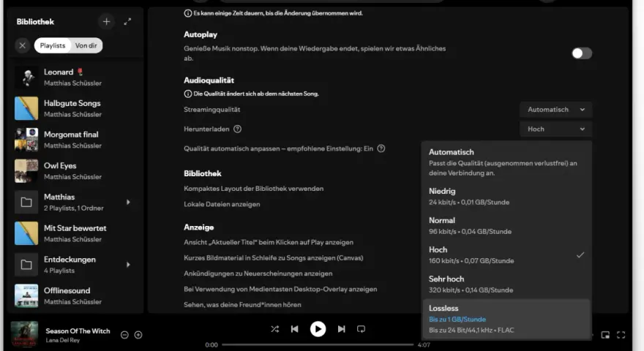Choose Automatisch quality option in list
The height and width of the screenshot is (351, 644).
(507, 162)
